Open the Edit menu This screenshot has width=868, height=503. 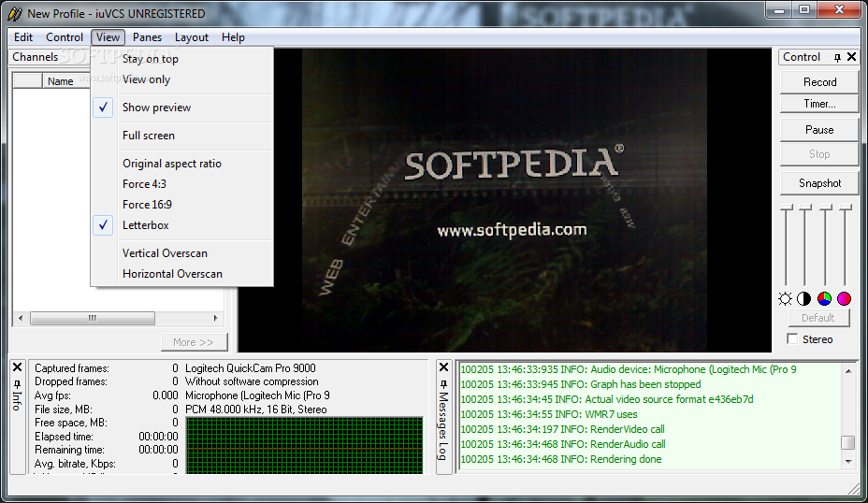(23, 37)
